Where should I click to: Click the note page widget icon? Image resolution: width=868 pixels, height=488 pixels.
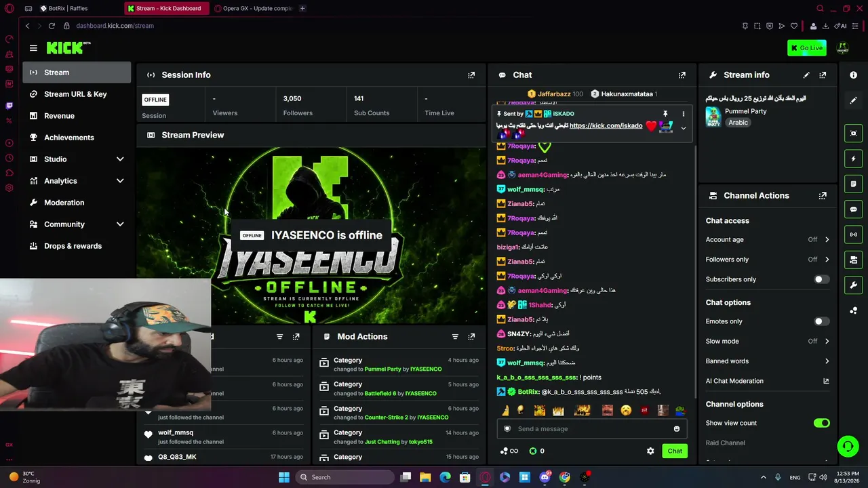pos(854,184)
